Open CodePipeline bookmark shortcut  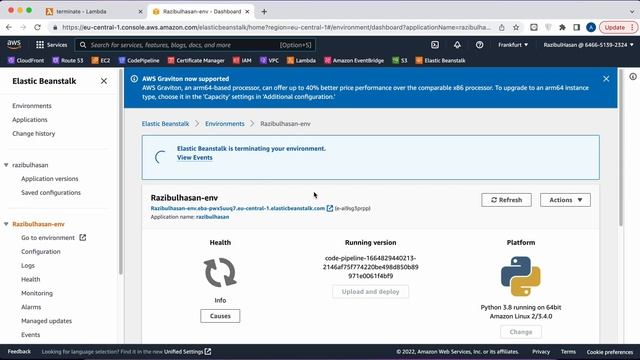pyautogui.click(x=139, y=60)
